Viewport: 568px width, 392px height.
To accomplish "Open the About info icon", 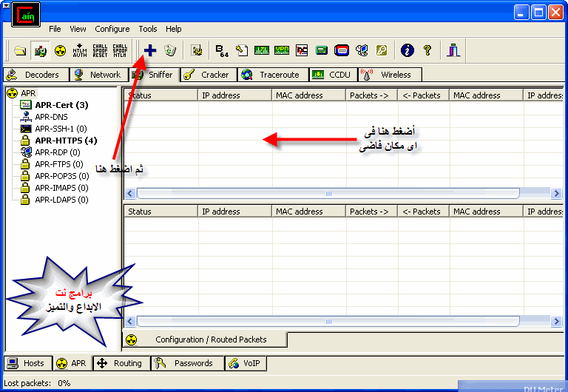I will tap(408, 50).
